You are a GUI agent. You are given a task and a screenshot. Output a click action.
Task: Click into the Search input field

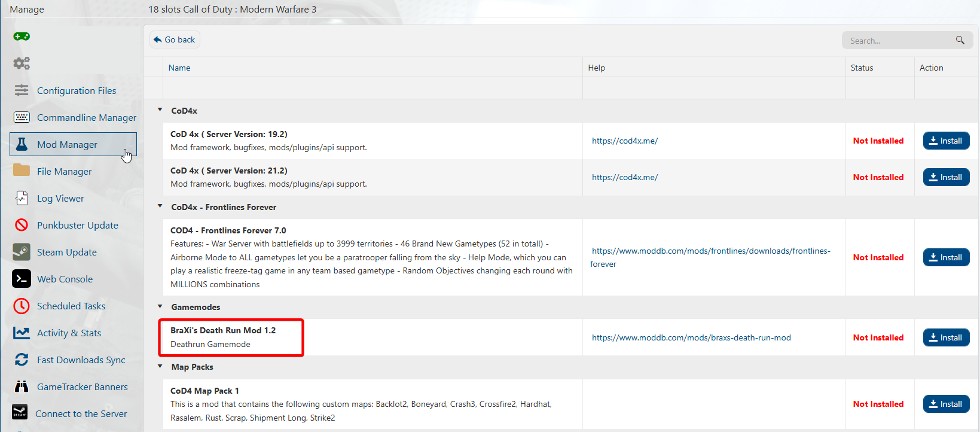897,41
